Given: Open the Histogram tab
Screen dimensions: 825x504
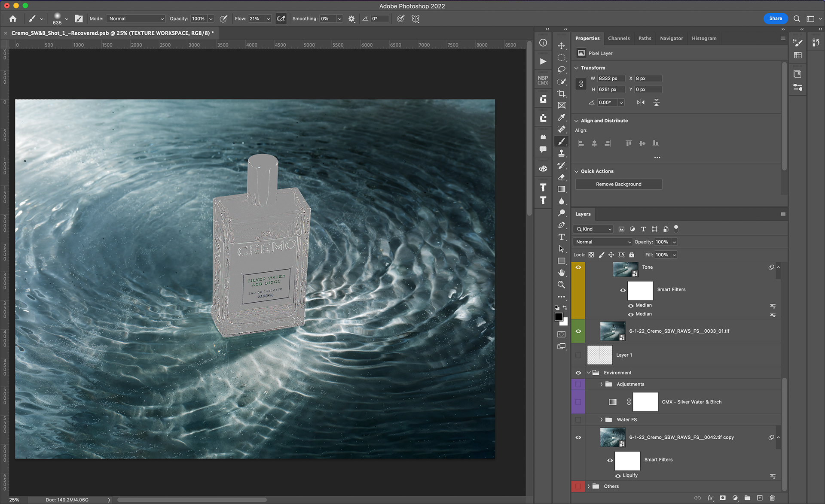Looking at the screenshot, I should pyautogui.click(x=703, y=38).
